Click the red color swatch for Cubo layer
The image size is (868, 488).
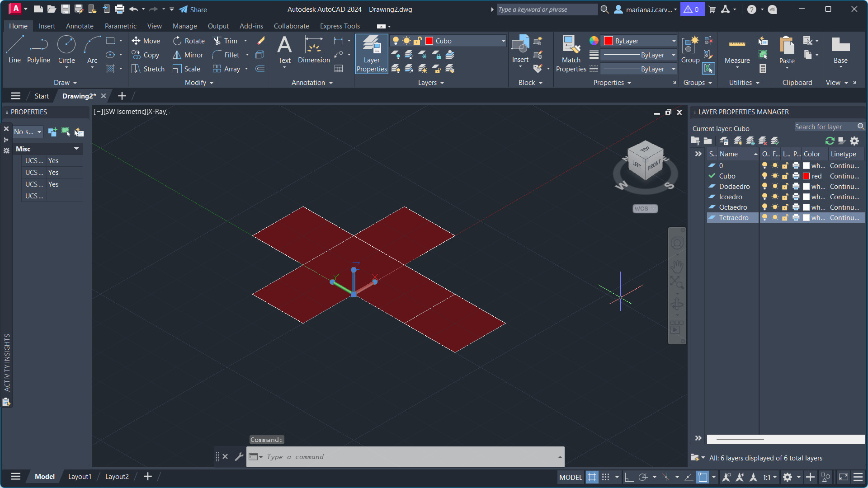click(806, 176)
